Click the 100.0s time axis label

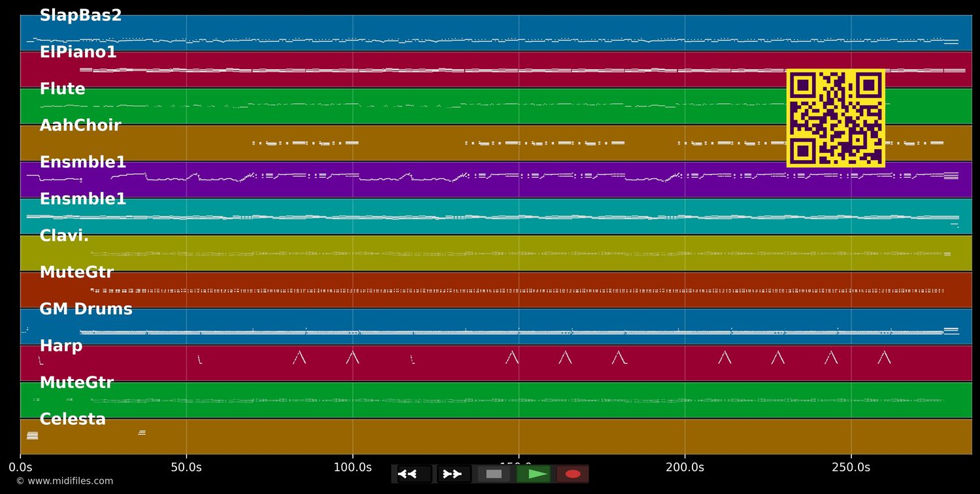[x=353, y=467]
